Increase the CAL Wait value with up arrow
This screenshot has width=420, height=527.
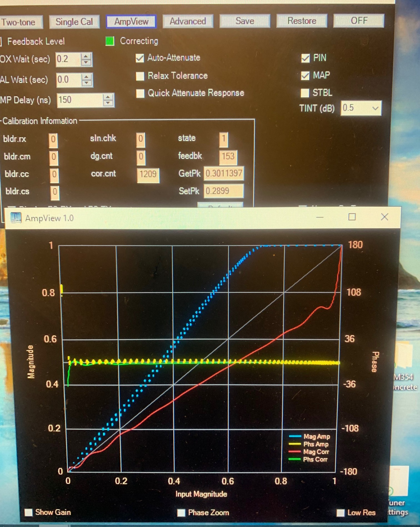(x=87, y=77)
